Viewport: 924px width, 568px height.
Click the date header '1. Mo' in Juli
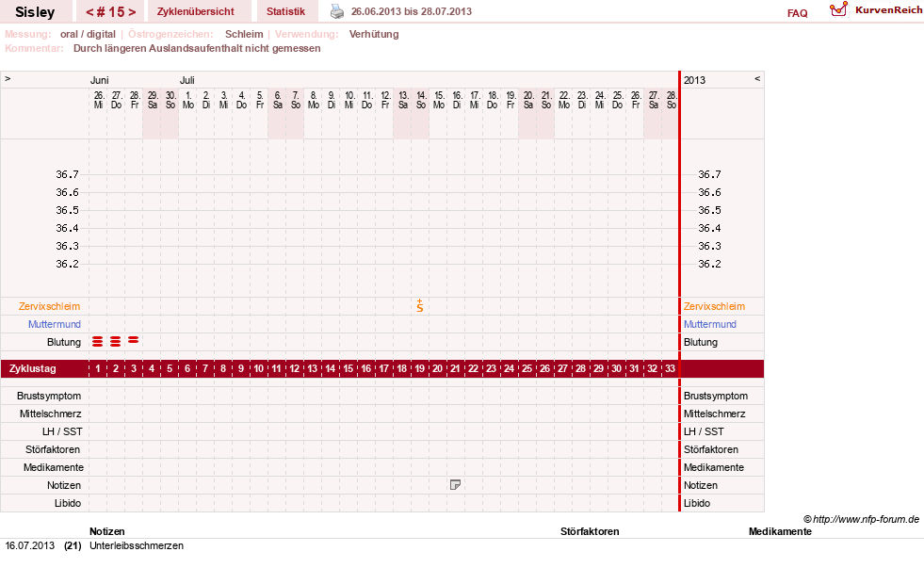(188, 100)
